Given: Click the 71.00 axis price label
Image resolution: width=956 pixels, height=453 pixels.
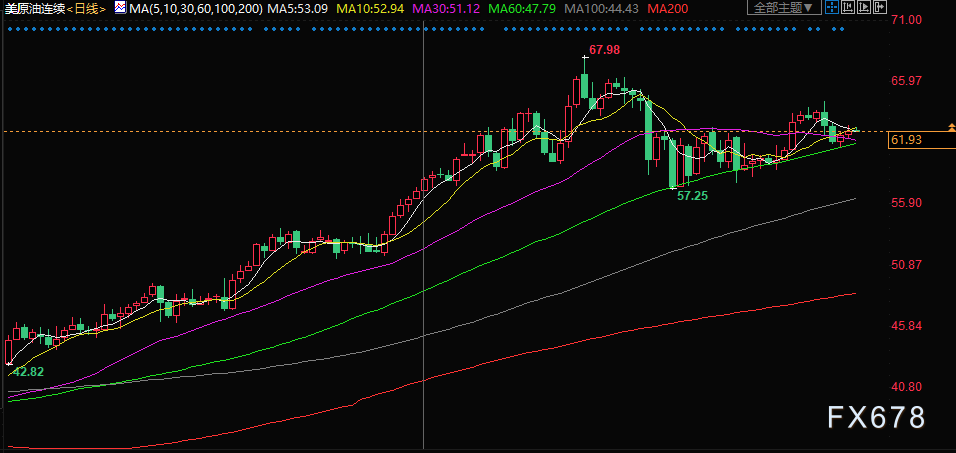Looking at the screenshot, I should pyautogui.click(x=907, y=20).
